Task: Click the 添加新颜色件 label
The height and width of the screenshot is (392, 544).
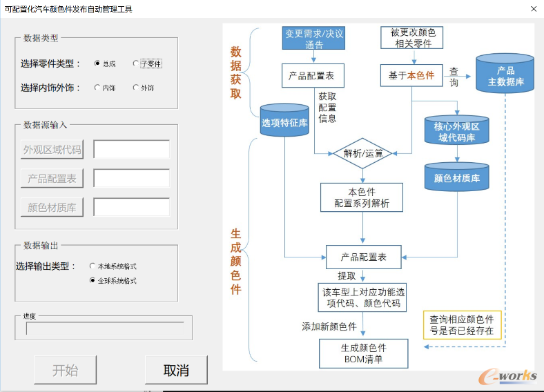Action: 329,326
